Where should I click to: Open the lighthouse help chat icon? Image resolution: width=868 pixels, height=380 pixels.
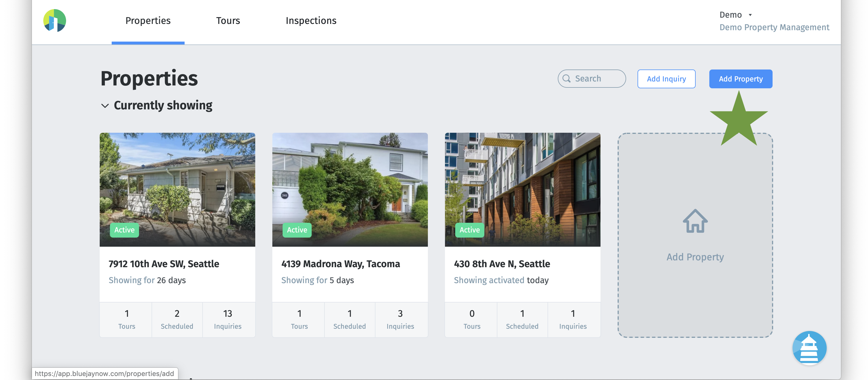tap(809, 348)
